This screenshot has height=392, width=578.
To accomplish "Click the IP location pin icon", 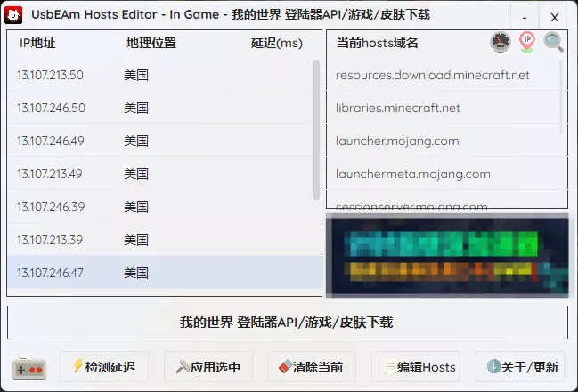I will (527, 42).
